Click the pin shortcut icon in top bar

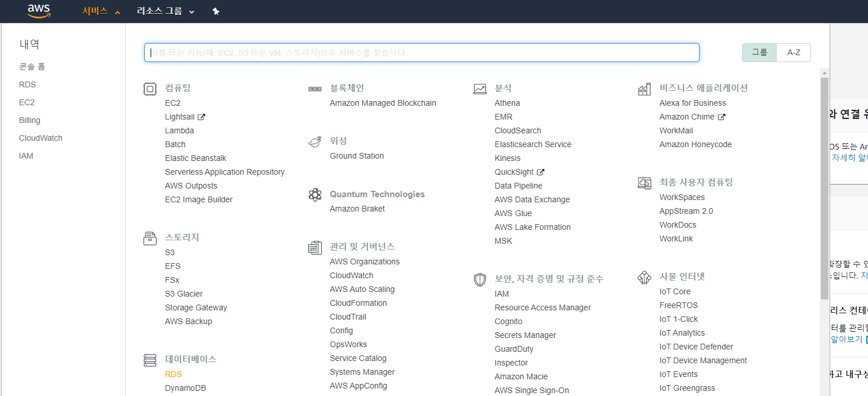point(216,11)
